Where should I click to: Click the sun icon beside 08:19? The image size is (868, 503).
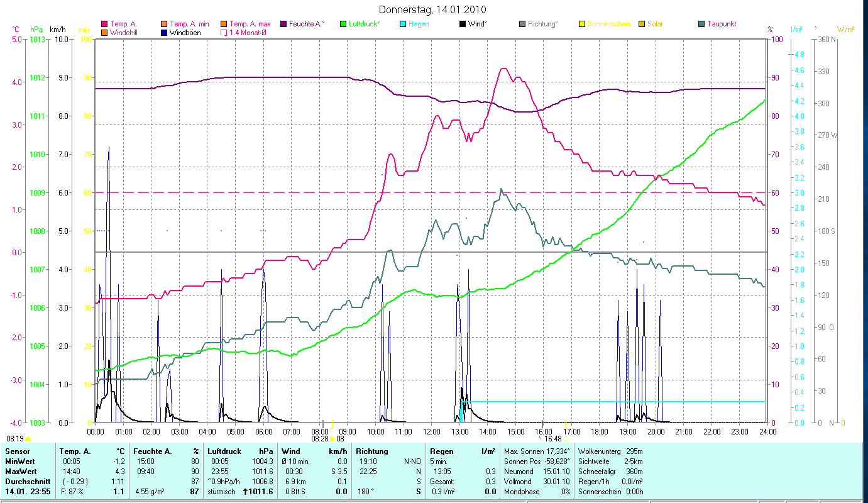[28, 438]
